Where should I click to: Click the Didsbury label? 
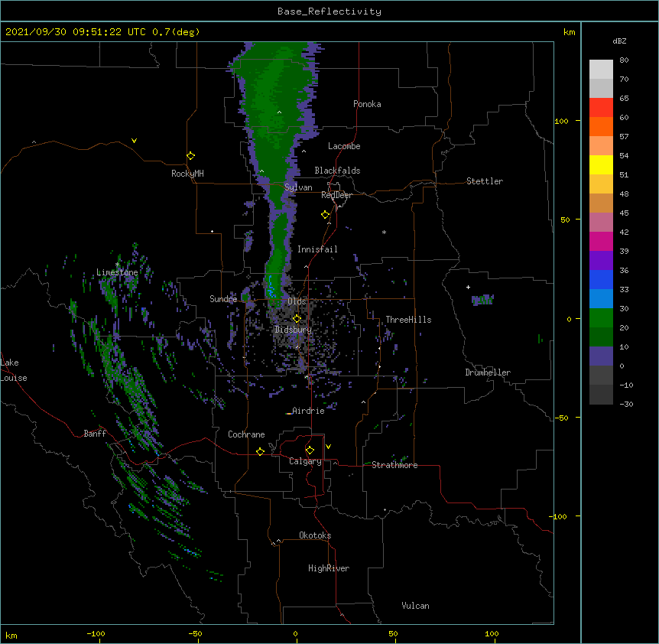[293, 330]
